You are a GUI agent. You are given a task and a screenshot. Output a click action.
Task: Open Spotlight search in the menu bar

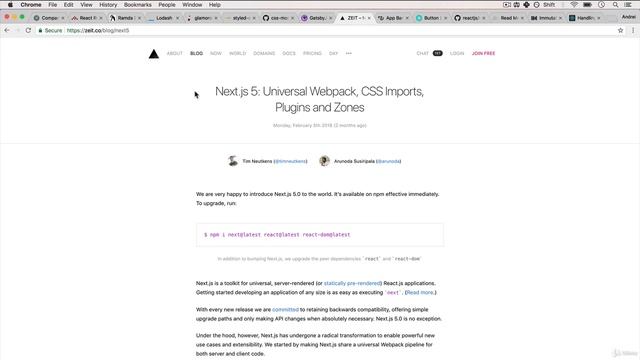tap(615, 5)
